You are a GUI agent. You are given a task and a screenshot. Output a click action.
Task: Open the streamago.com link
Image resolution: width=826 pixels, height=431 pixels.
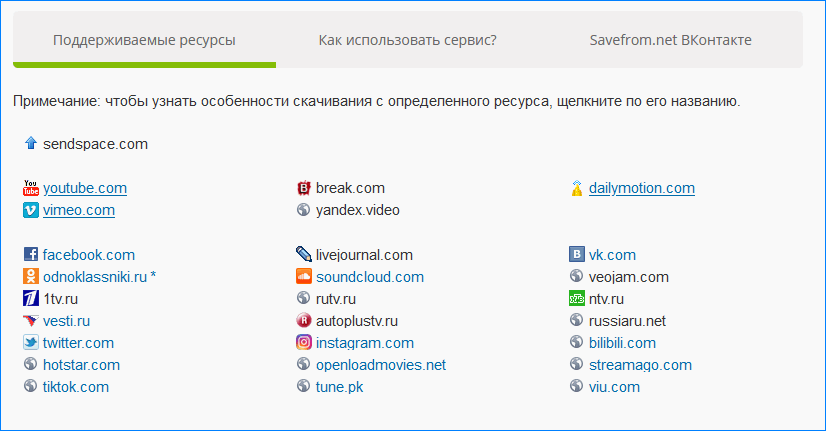point(640,365)
